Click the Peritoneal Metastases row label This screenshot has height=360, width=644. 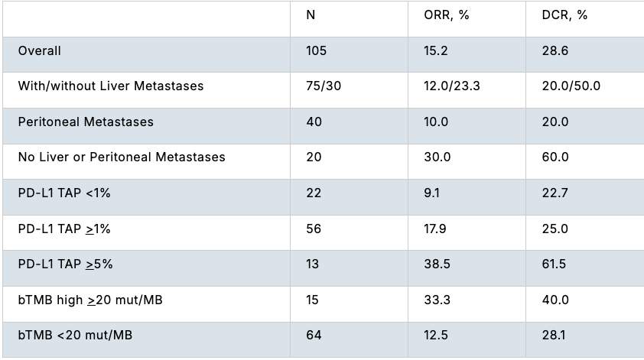pos(86,122)
